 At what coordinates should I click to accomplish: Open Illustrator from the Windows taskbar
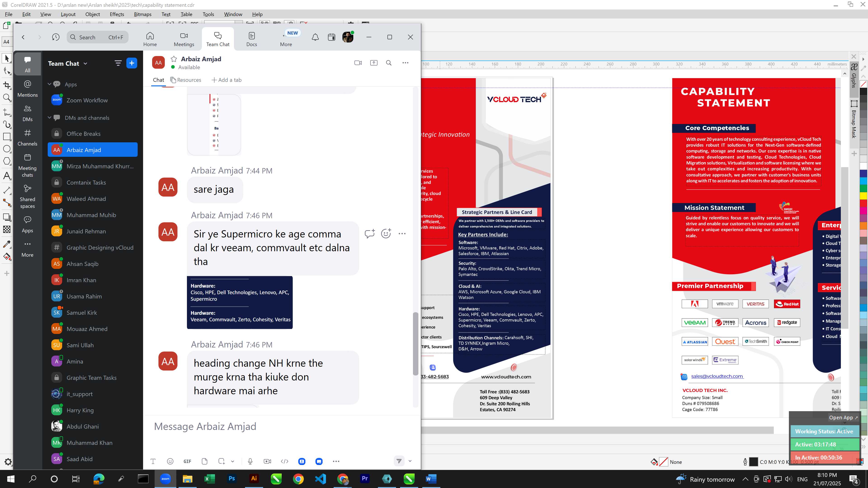[254, 479]
